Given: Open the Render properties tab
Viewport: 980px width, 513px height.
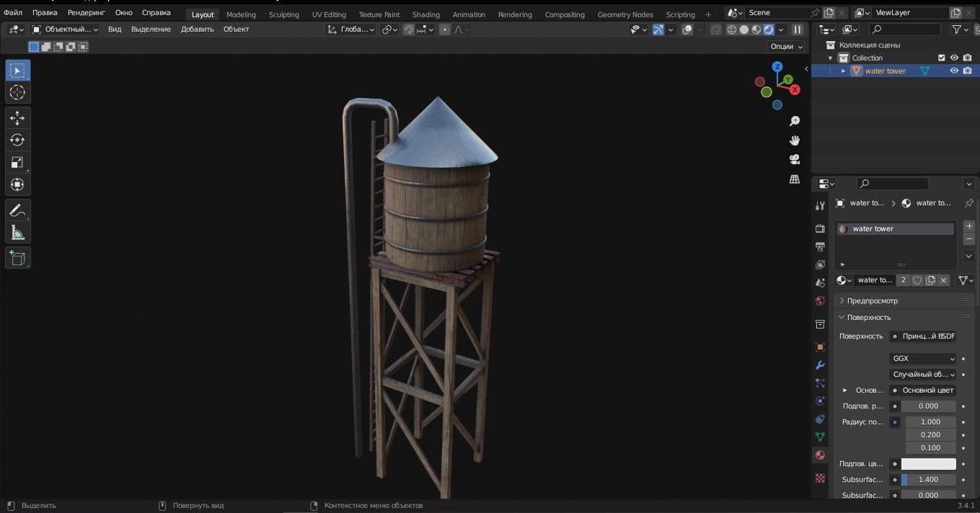Looking at the screenshot, I should 820,228.
